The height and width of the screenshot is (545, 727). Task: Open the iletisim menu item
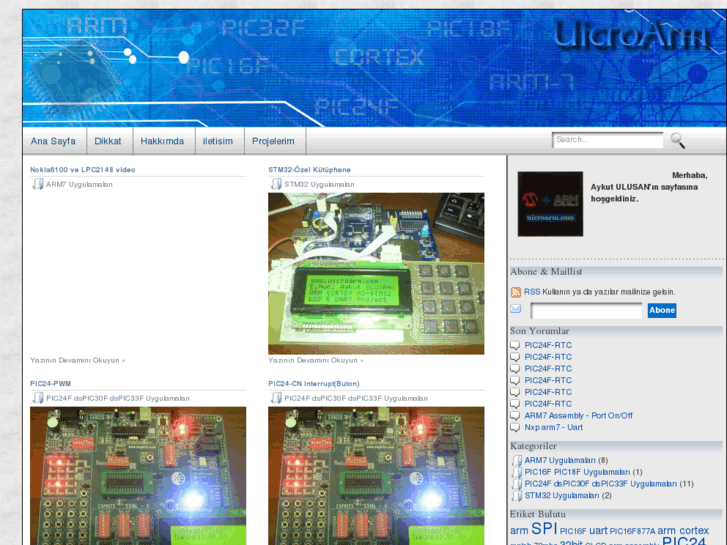(x=218, y=141)
